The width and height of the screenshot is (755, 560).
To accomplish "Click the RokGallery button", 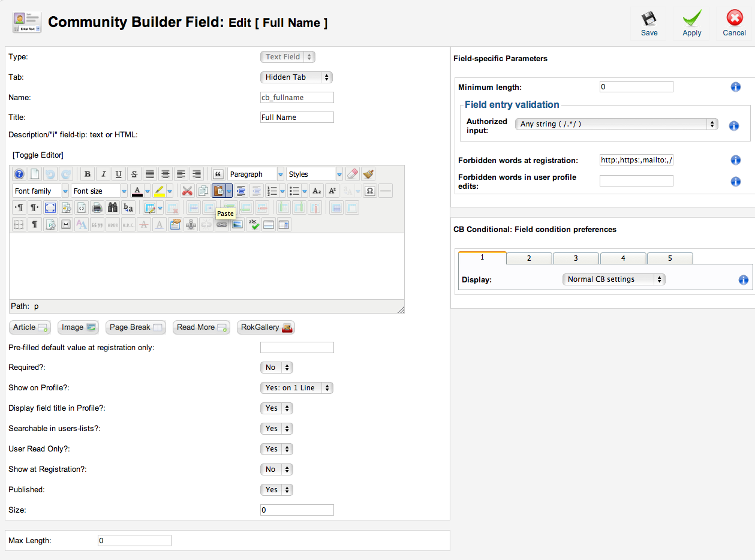I will [x=266, y=327].
